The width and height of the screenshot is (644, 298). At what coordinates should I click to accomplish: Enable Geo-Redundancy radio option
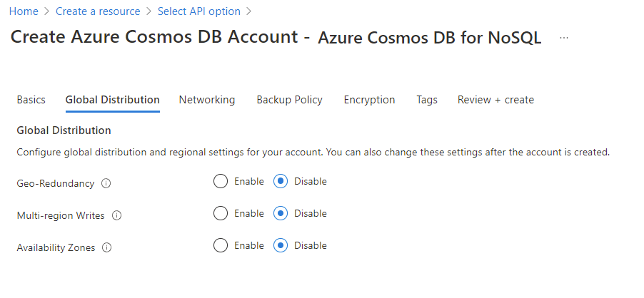[221, 181]
